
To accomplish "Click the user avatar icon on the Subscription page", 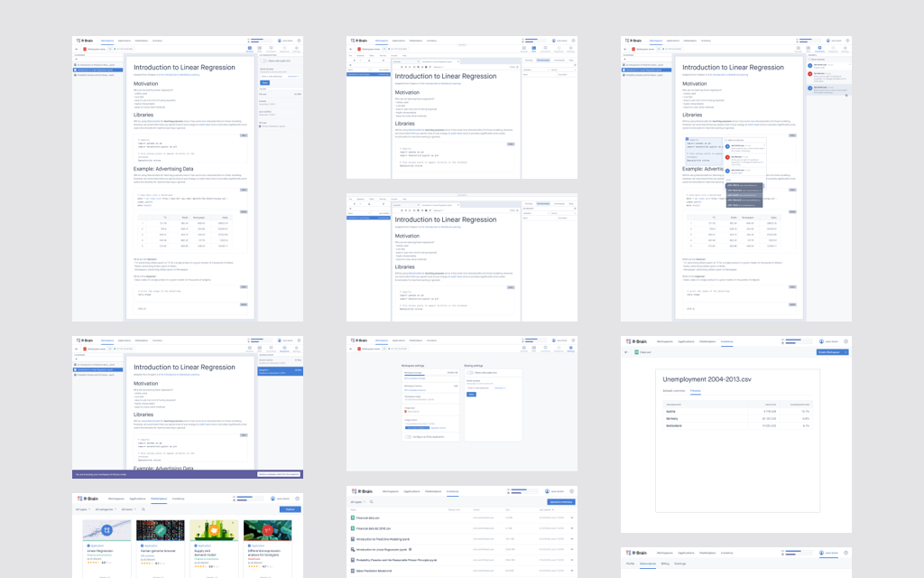I will [x=820, y=552].
